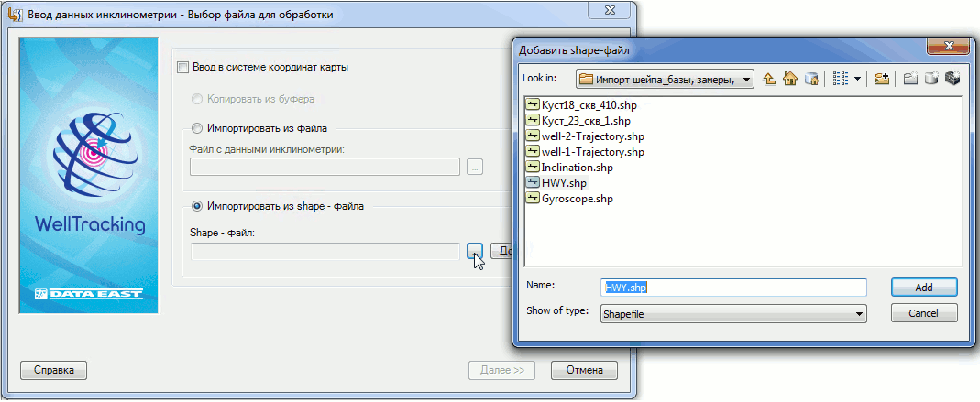980x402 pixels.
Task: Click the Home folder icon
Action: click(x=790, y=80)
